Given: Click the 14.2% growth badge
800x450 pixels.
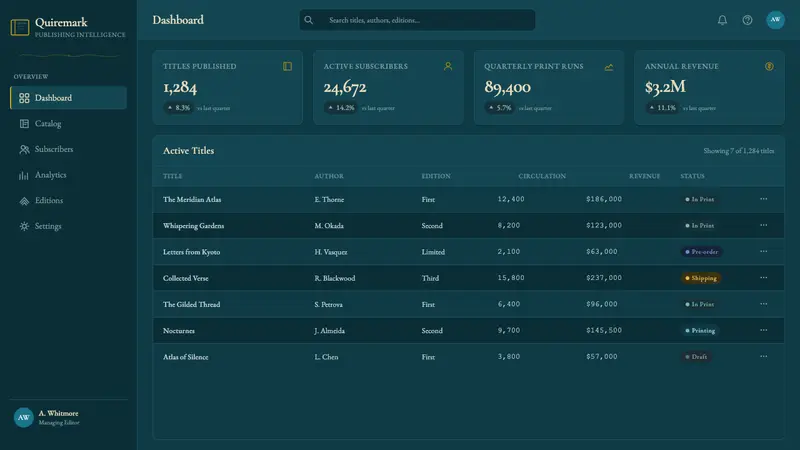Looking at the screenshot, I should [x=341, y=108].
